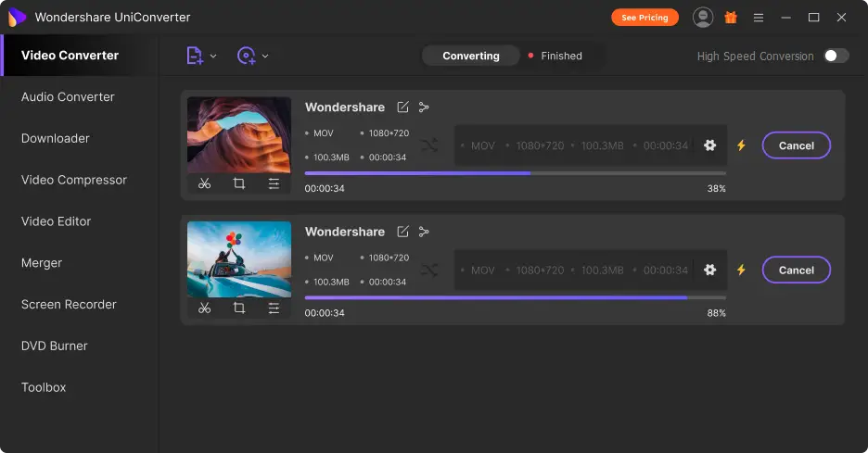868x453 pixels.
Task: Go to Downloader in sidebar
Action: 56,138
